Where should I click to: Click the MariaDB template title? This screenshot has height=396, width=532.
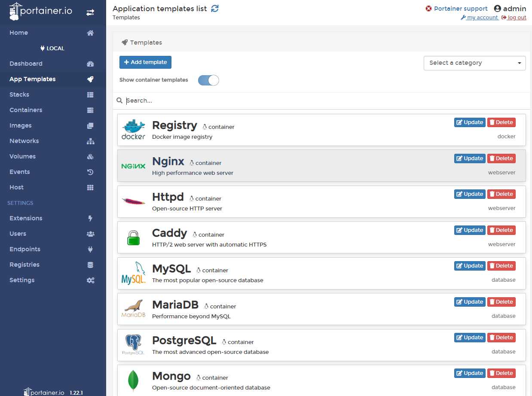pos(175,305)
